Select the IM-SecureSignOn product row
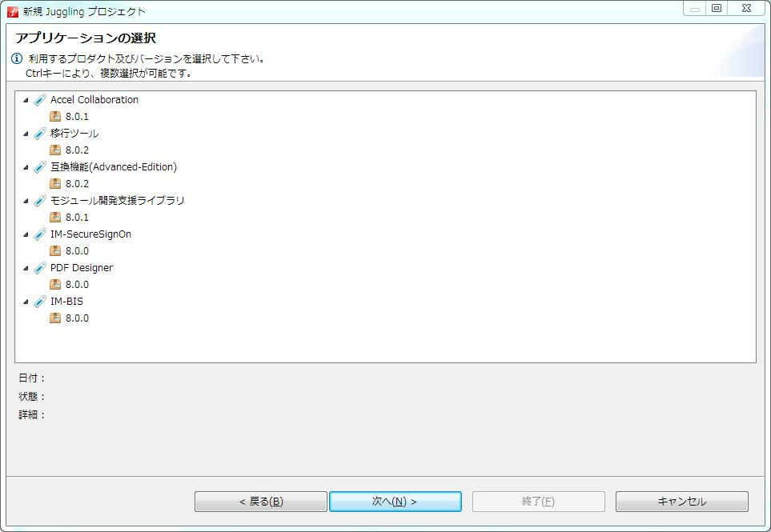Screen dimensions: 771x532 pos(91,234)
